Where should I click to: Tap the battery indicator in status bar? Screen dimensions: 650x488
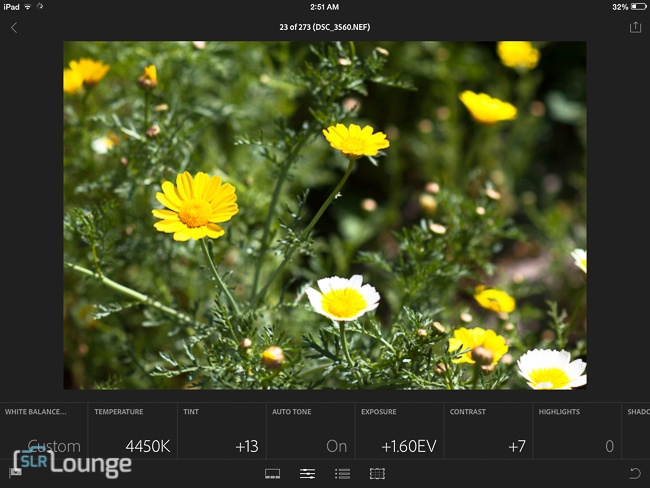[x=638, y=7]
